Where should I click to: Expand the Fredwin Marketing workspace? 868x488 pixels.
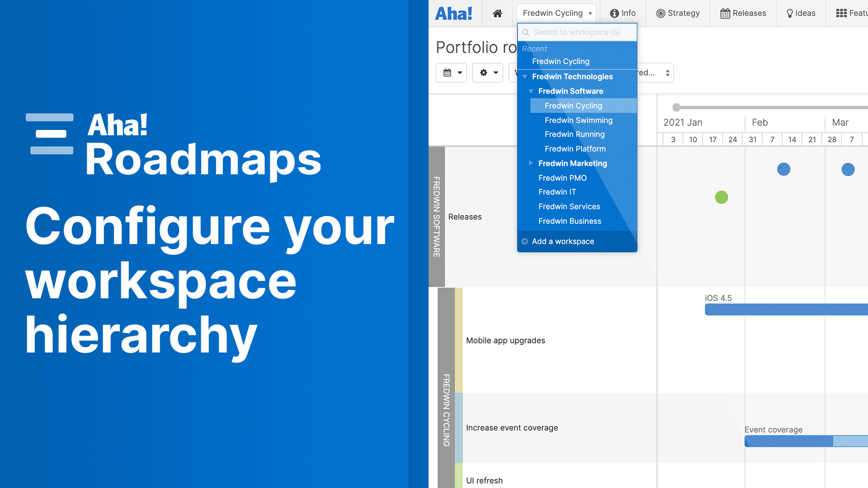pos(531,164)
